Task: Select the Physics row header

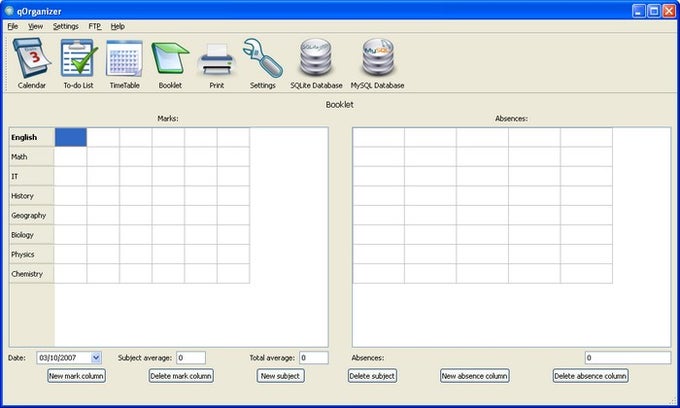Action: coord(32,254)
